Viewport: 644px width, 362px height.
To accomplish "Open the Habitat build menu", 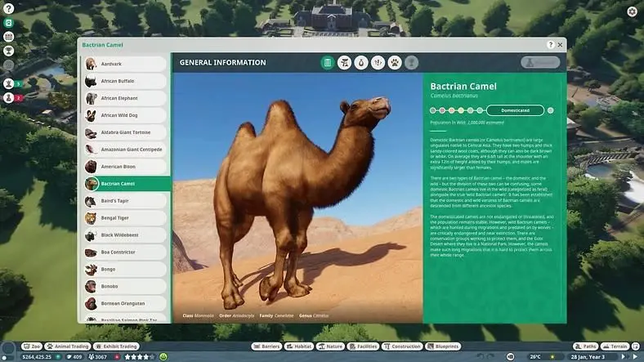I will click(299, 346).
